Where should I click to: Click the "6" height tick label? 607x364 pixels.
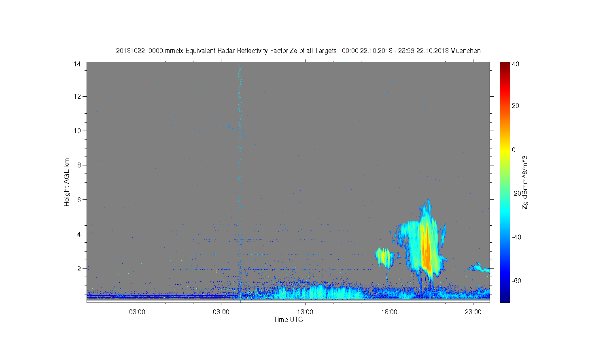(79, 199)
